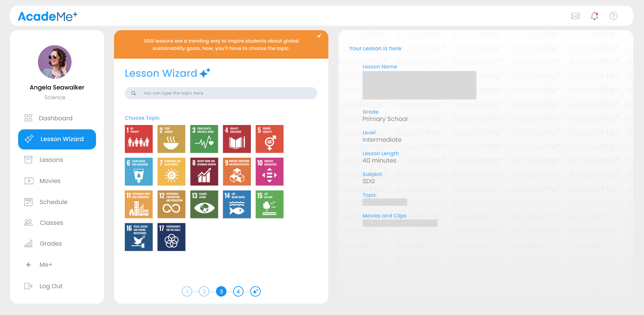644x315 pixels.
Task: Click Your Lesson is here heading
Action: 375,48
